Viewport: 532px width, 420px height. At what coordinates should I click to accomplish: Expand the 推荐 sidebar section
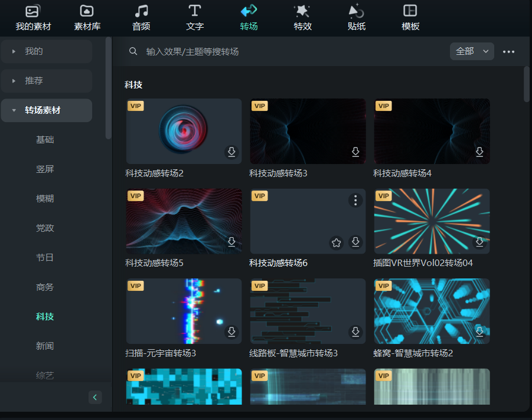coord(46,81)
